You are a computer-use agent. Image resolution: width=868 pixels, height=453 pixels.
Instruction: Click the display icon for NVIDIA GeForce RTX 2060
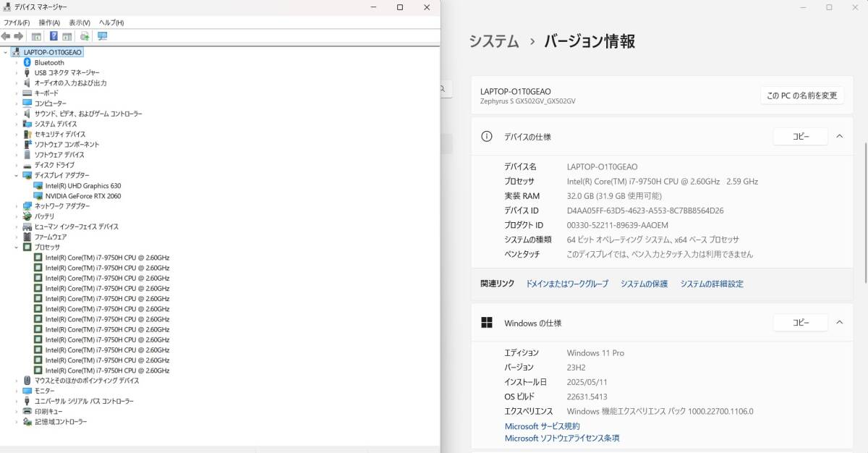click(x=38, y=196)
